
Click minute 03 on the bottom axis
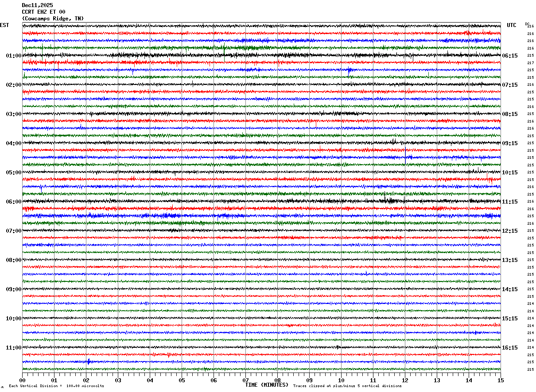[118, 380]
